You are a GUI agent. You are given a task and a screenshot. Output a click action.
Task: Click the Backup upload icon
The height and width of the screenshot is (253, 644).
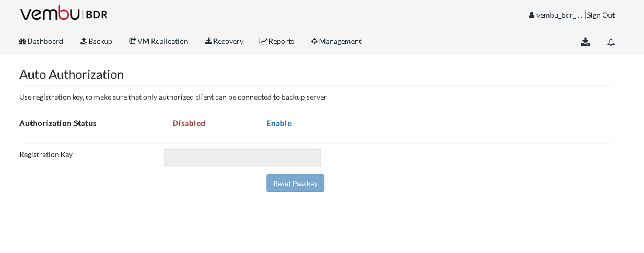pos(84,41)
